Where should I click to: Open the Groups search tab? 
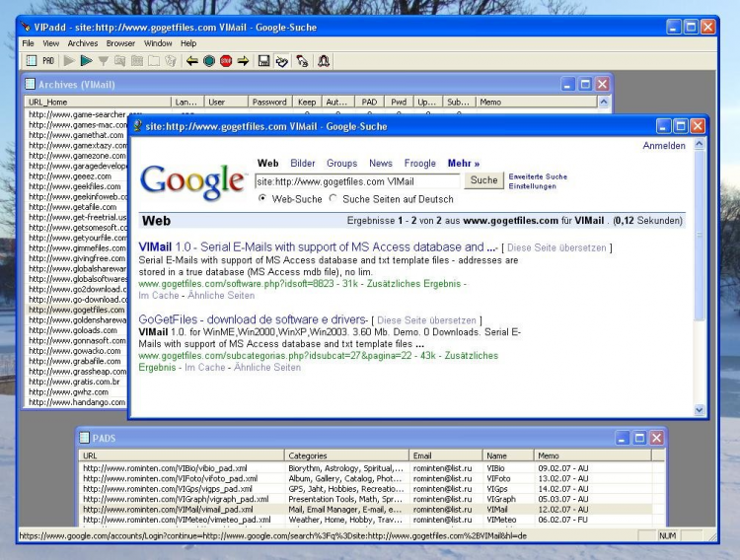341,164
